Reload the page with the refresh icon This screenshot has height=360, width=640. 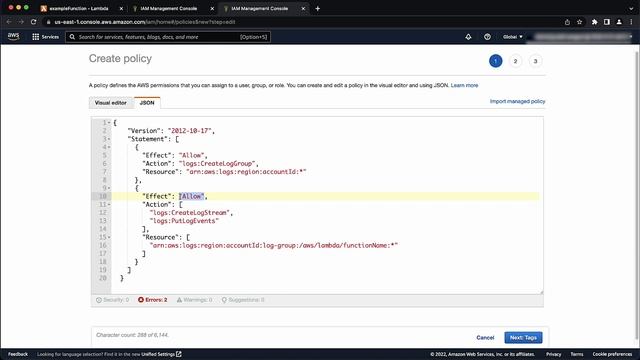tap(33, 22)
